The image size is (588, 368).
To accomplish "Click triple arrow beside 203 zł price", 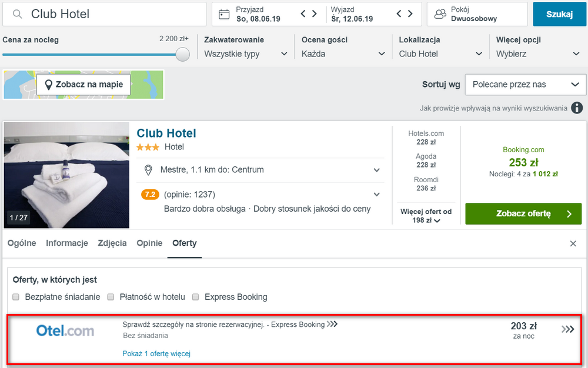I will (x=568, y=329).
